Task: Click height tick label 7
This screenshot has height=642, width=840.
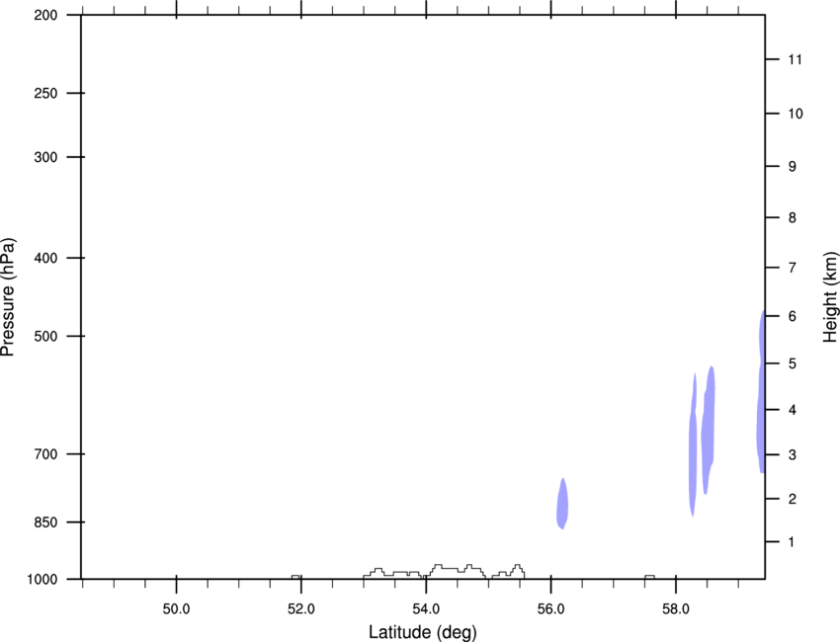Action: pyautogui.click(x=793, y=268)
